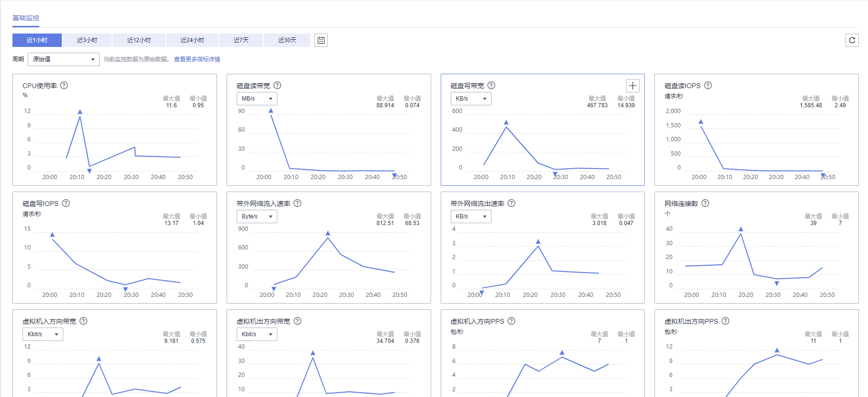868x397 pixels.
Task: Show help tooltip for 虚拟机入方向PPS
Action: coord(512,321)
